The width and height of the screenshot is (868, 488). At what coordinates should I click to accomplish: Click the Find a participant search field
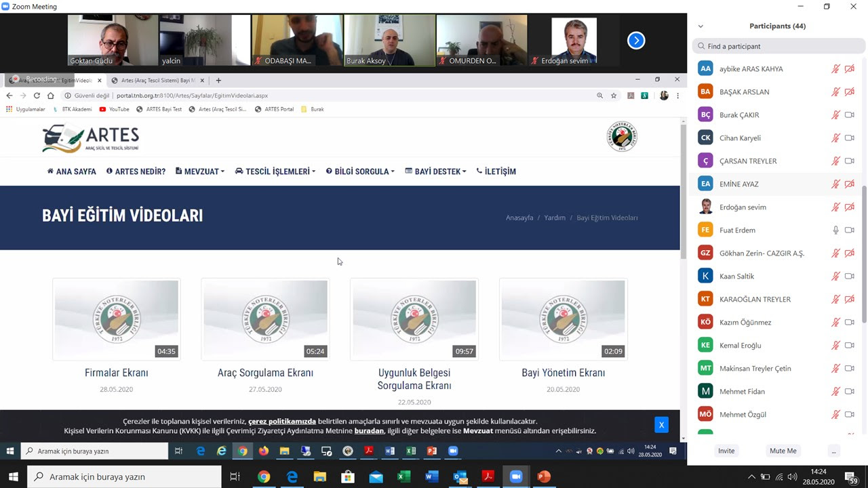pyautogui.click(x=778, y=46)
